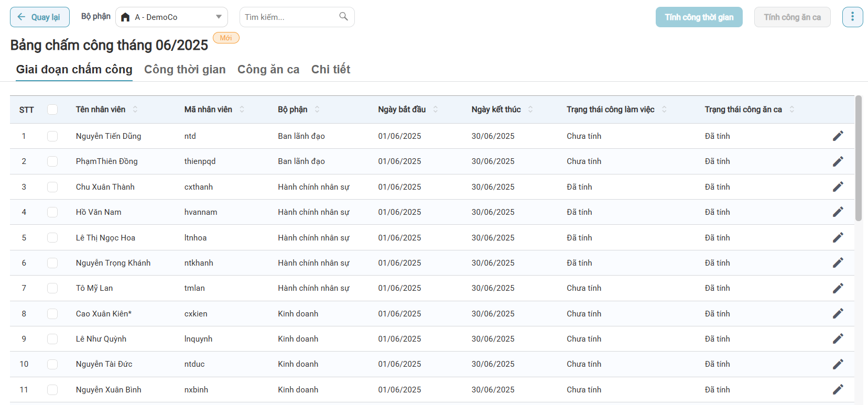This screenshot has width=868, height=405.
Task: Click the magnifier search icon
Action: click(x=343, y=17)
